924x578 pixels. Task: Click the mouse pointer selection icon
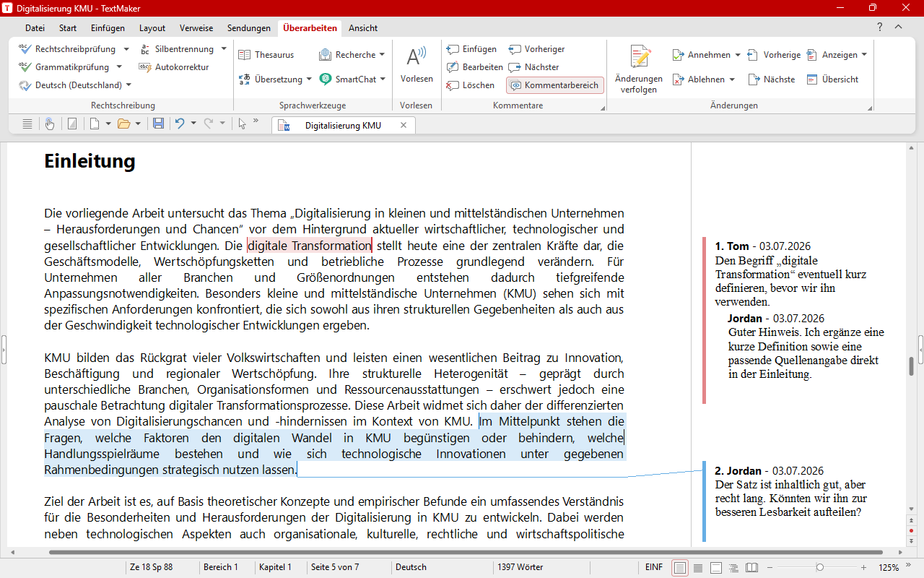click(242, 124)
